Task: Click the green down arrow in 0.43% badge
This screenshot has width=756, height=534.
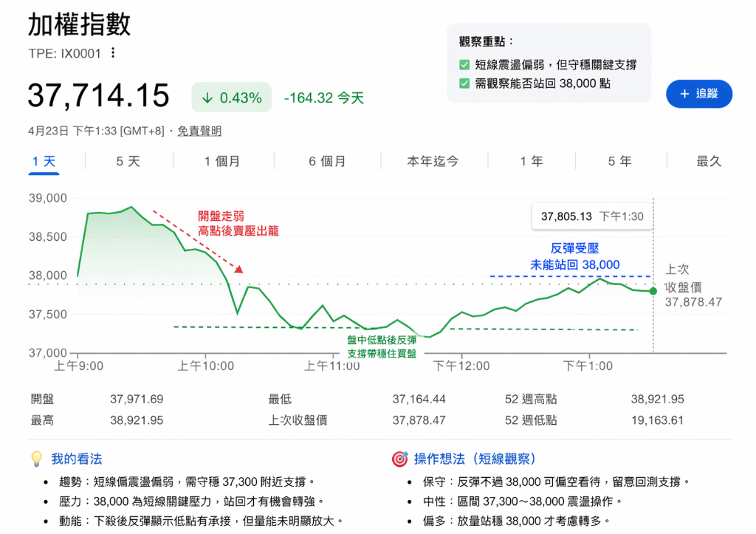Action: tap(207, 98)
